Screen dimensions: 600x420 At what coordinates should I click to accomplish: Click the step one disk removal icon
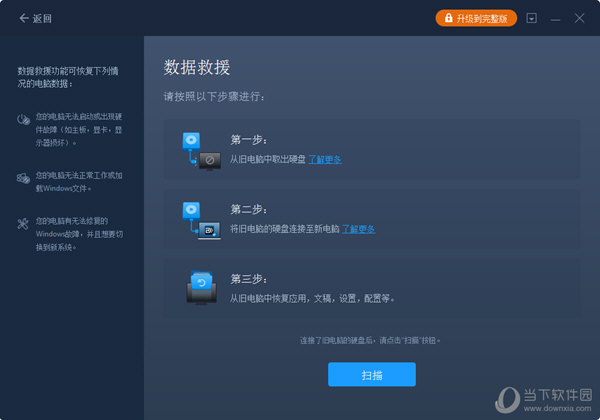click(x=201, y=150)
